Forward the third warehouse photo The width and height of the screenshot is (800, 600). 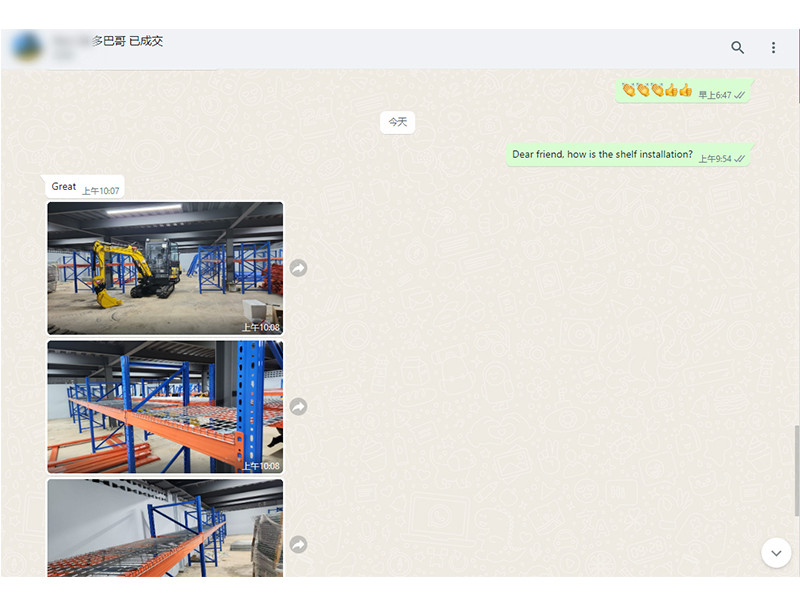point(298,544)
